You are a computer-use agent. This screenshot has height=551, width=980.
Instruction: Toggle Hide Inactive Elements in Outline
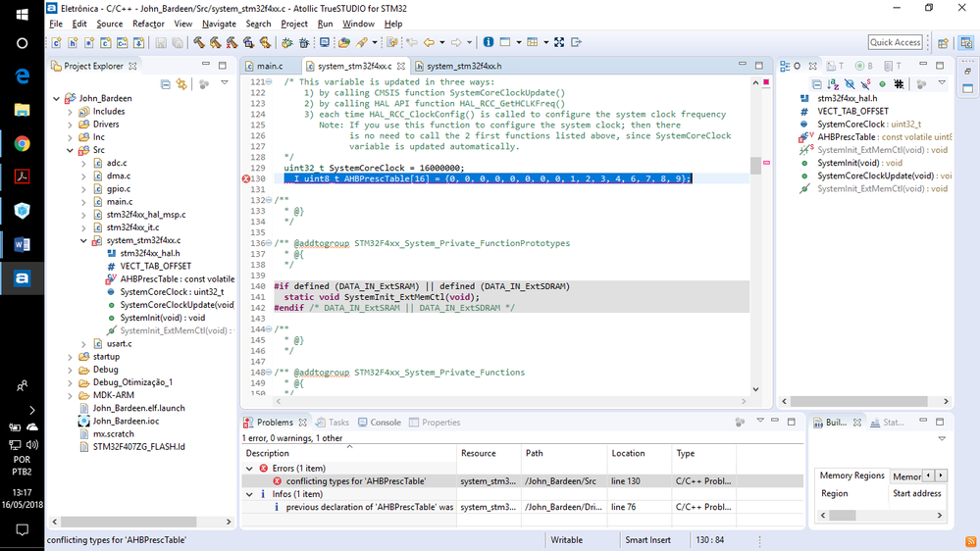[899, 83]
